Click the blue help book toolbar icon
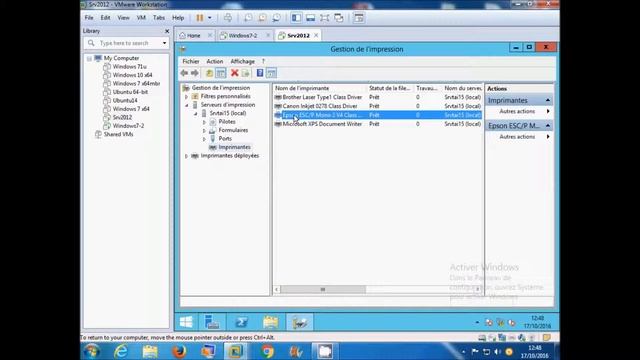 pos(260,73)
